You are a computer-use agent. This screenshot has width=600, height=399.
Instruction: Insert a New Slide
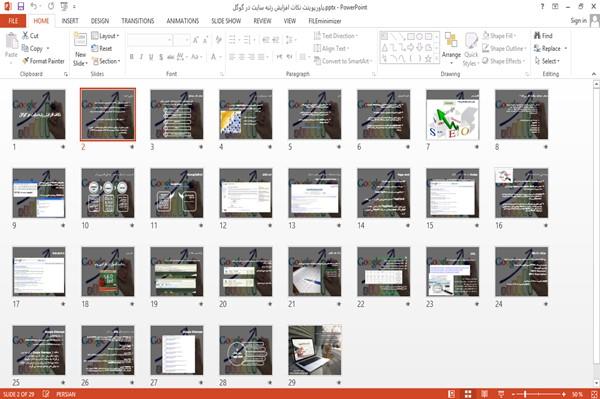click(x=80, y=49)
